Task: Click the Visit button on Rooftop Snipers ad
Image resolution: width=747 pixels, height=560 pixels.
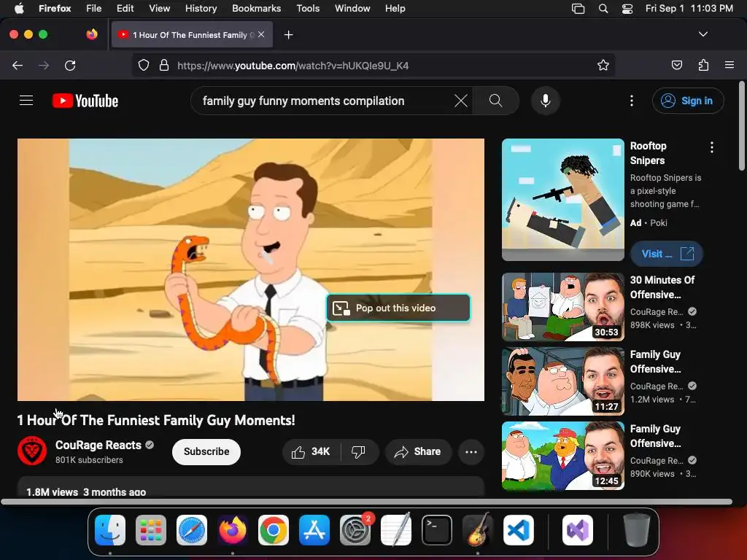Action: click(x=667, y=254)
